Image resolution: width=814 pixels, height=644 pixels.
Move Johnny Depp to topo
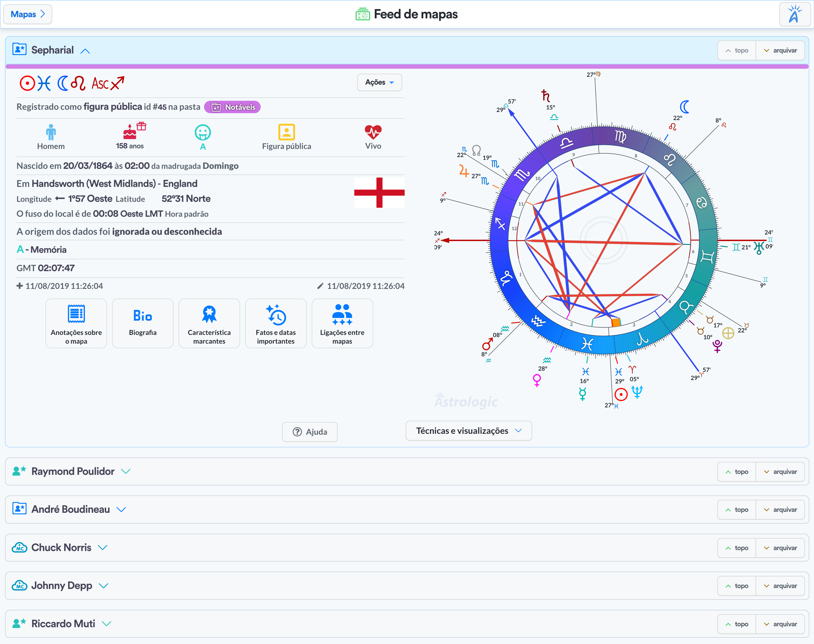[x=737, y=586]
